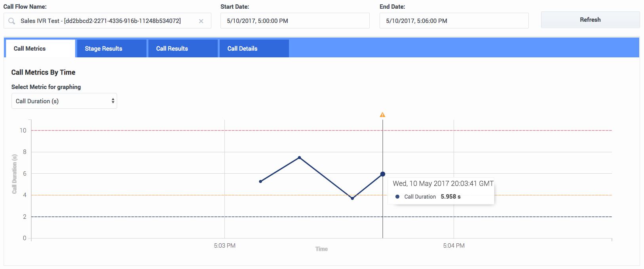The height and width of the screenshot is (269, 644).
Task: Click the lowest data point on the line
Action: point(352,198)
